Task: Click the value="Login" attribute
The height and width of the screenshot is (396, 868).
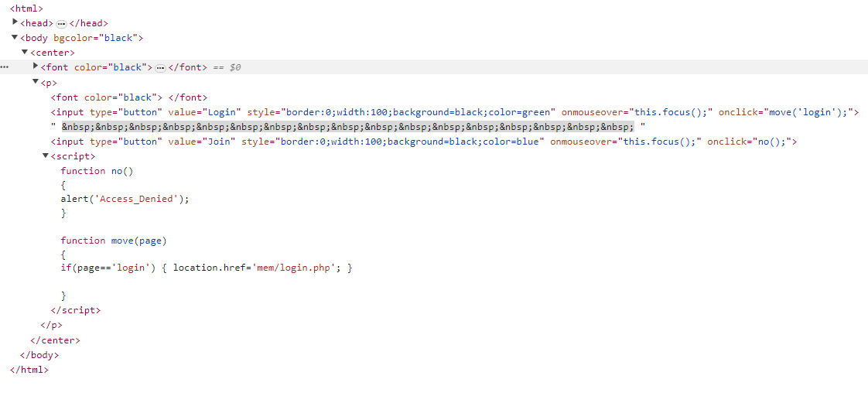Action: [205, 112]
